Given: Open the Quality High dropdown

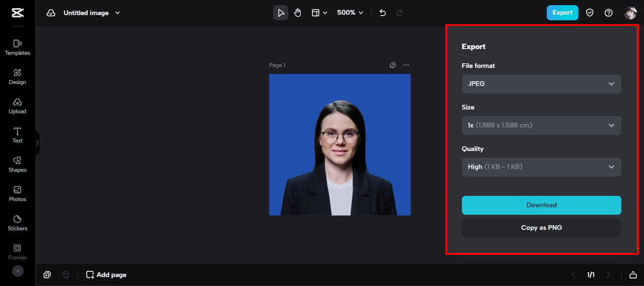Looking at the screenshot, I should click(x=541, y=167).
